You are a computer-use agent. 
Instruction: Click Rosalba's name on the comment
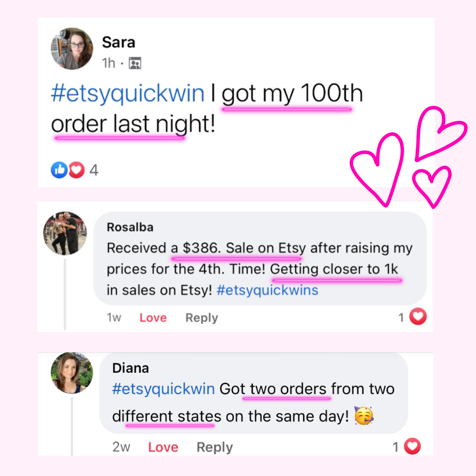tap(130, 227)
